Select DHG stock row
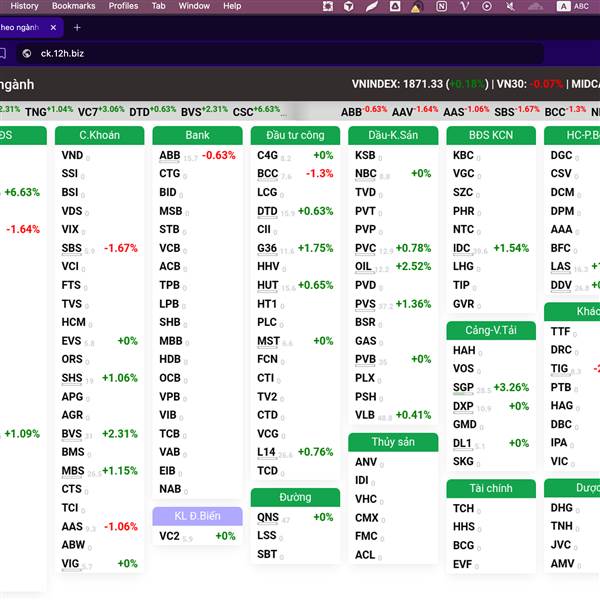The width and height of the screenshot is (600, 600). [574, 508]
